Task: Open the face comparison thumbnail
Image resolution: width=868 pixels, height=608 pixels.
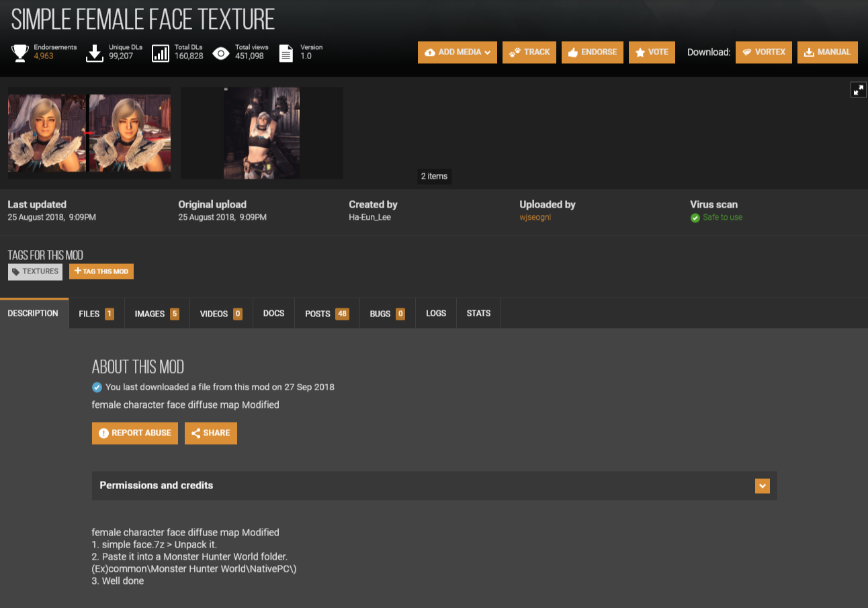Action: pos(89,133)
